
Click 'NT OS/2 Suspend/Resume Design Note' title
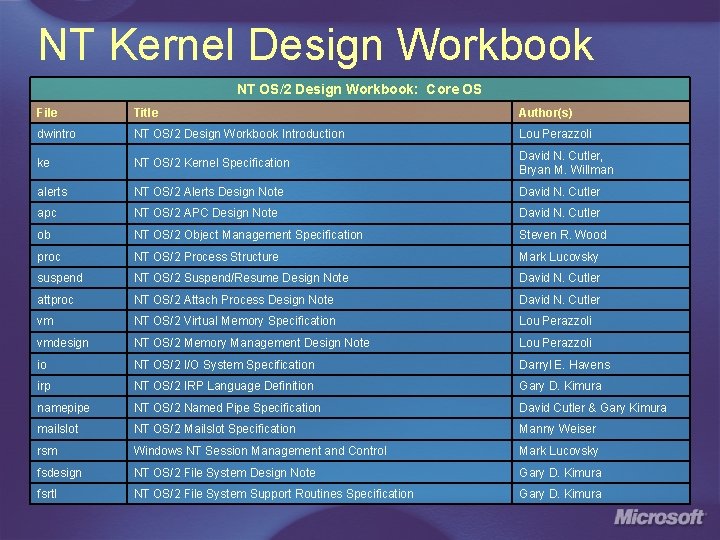point(241,278)
